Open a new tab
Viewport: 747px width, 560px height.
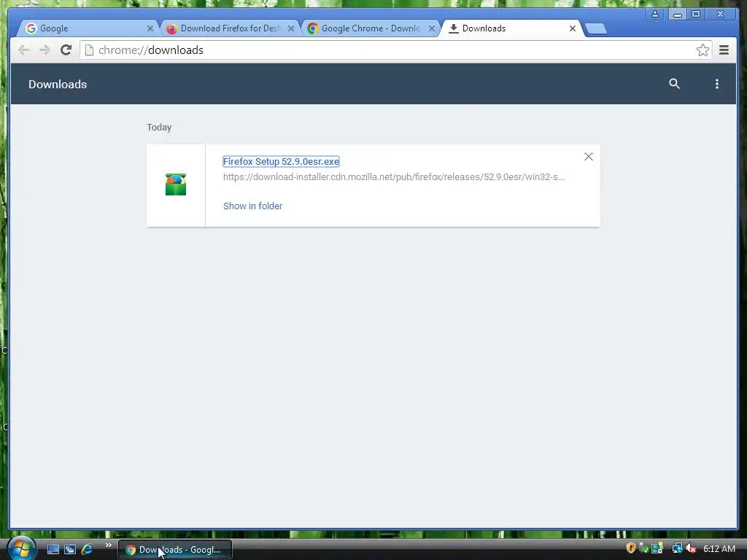pos(595,28)
